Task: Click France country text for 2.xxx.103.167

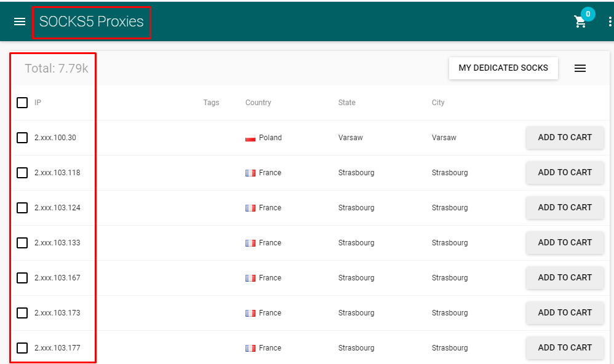Action: coord(270,278)
